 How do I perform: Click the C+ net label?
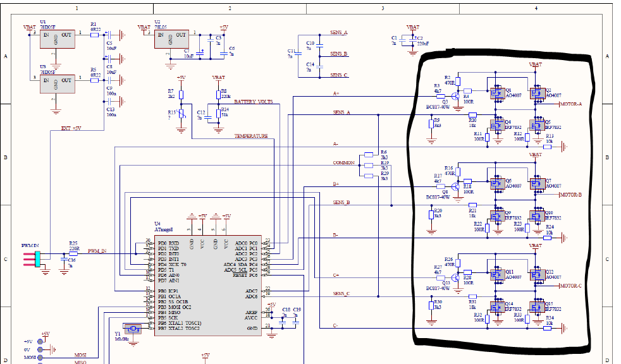[336, 275]
